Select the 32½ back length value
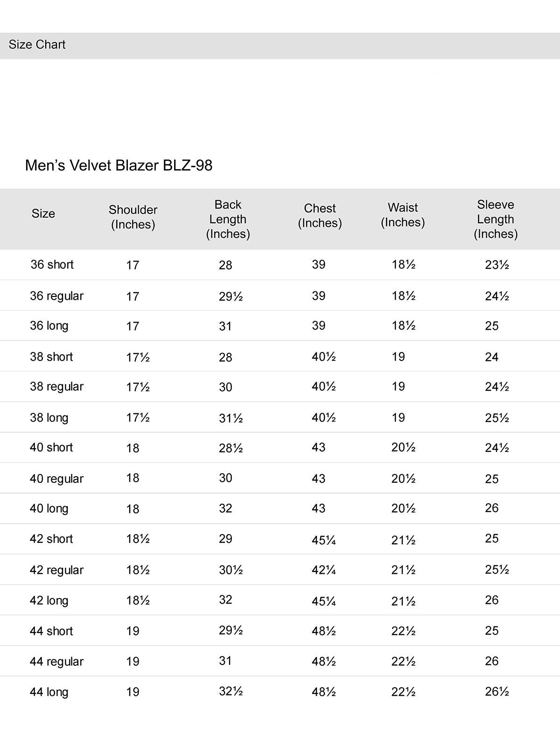Screen dimensions: 560x747 [231, 691]
